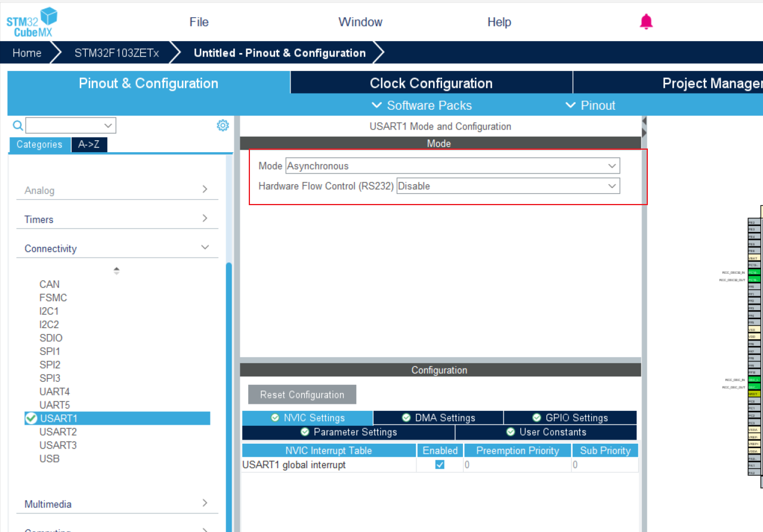Open the Hardware Flow Control dropdown
763x532 pixels.
tap(508, 186)
